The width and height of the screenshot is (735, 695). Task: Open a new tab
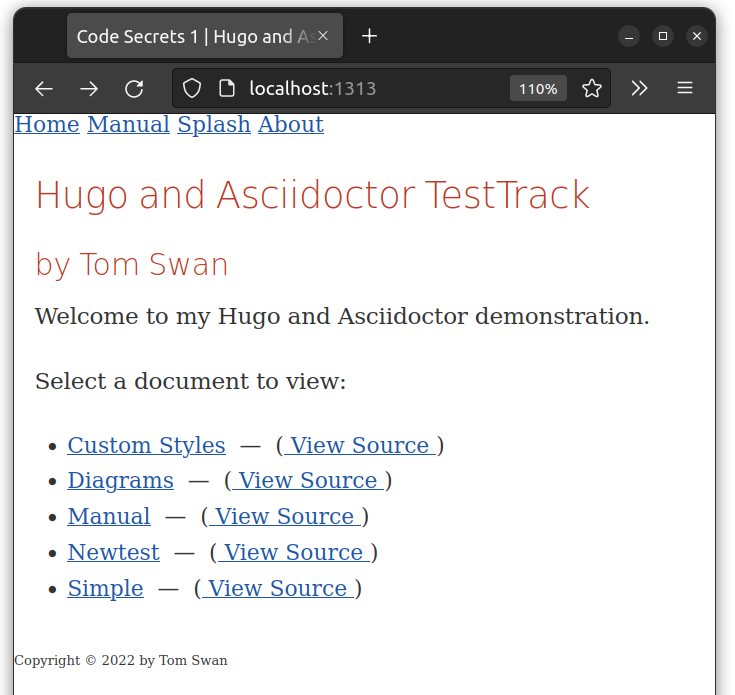point(369,36)
